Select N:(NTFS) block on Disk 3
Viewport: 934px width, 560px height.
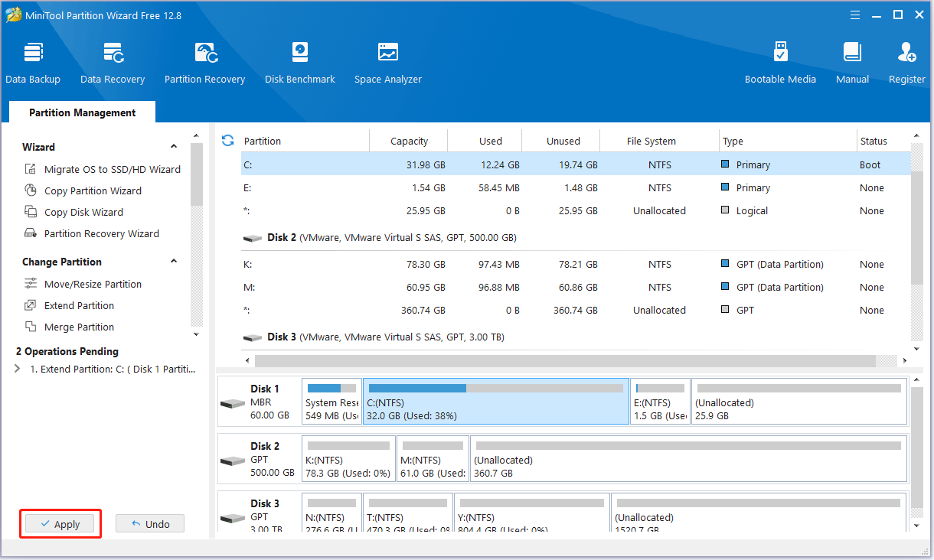(x=331, y=513)
